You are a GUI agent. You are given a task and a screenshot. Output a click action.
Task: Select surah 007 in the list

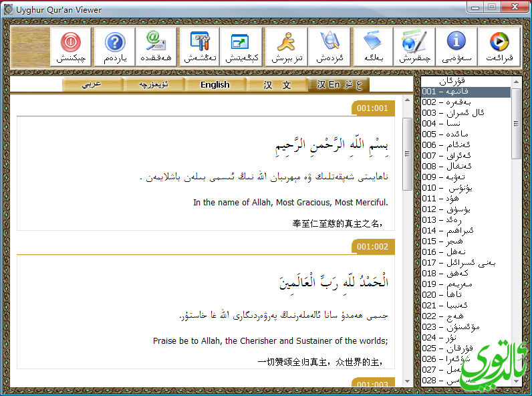(x=466, y=156)
